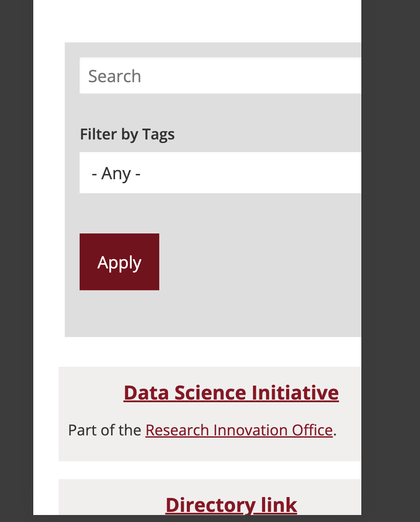The width and height of the screenshot is (420, 522).
Task: Click the Filter by Tags label
Action: 127,134
